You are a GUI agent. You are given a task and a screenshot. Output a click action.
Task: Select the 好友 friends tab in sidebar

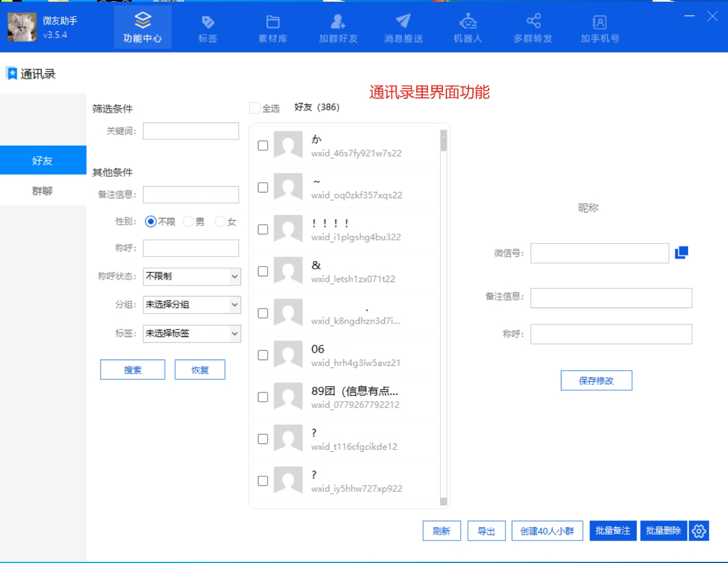tap(42, 161)
